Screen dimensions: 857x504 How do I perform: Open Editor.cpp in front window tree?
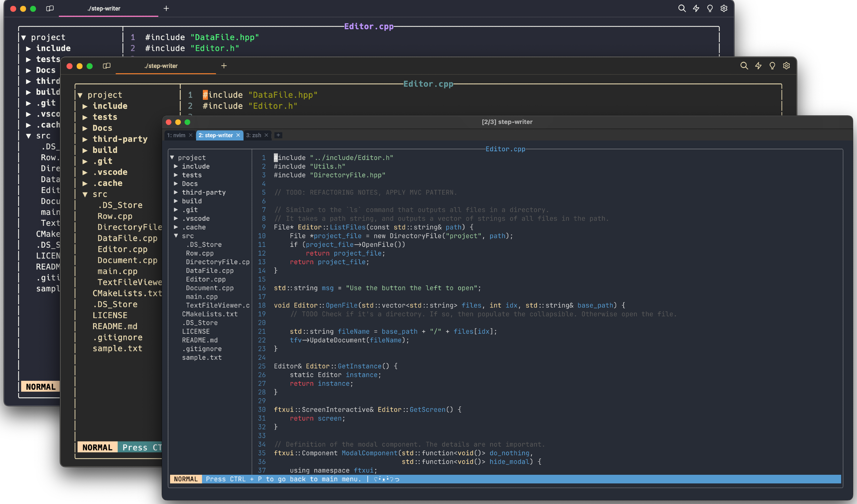[205, 279]
